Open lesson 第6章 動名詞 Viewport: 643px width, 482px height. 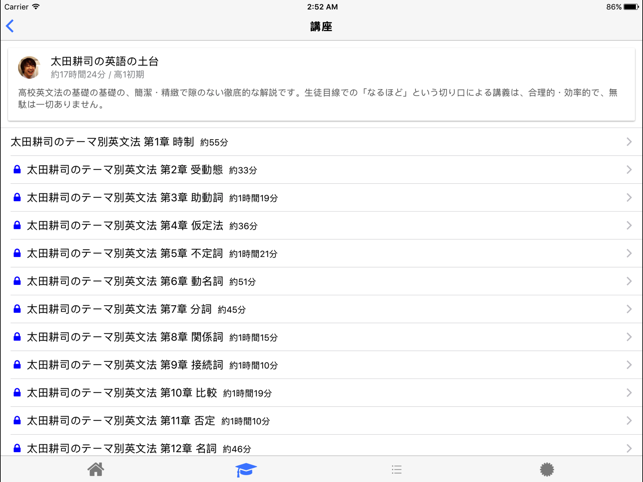coord(322,281)
